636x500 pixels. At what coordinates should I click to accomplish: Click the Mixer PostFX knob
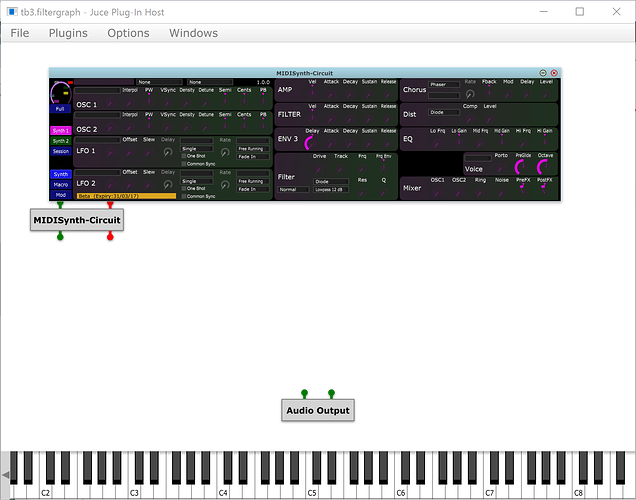click(544, 191)
